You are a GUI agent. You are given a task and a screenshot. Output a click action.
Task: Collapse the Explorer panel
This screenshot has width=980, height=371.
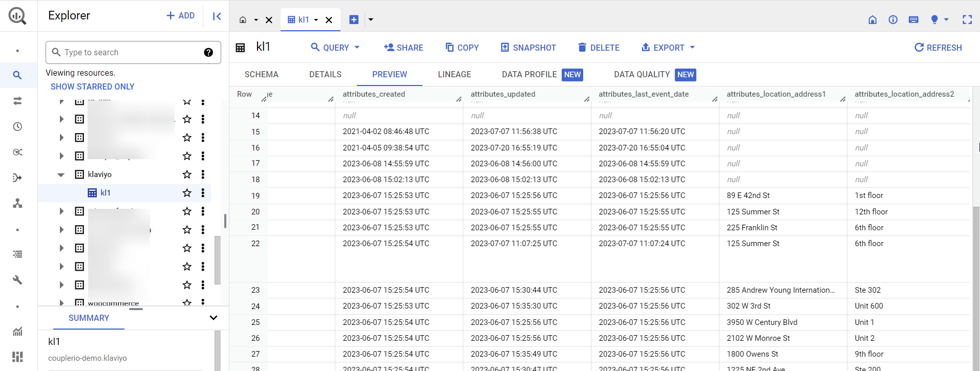(x=217, y=16)
